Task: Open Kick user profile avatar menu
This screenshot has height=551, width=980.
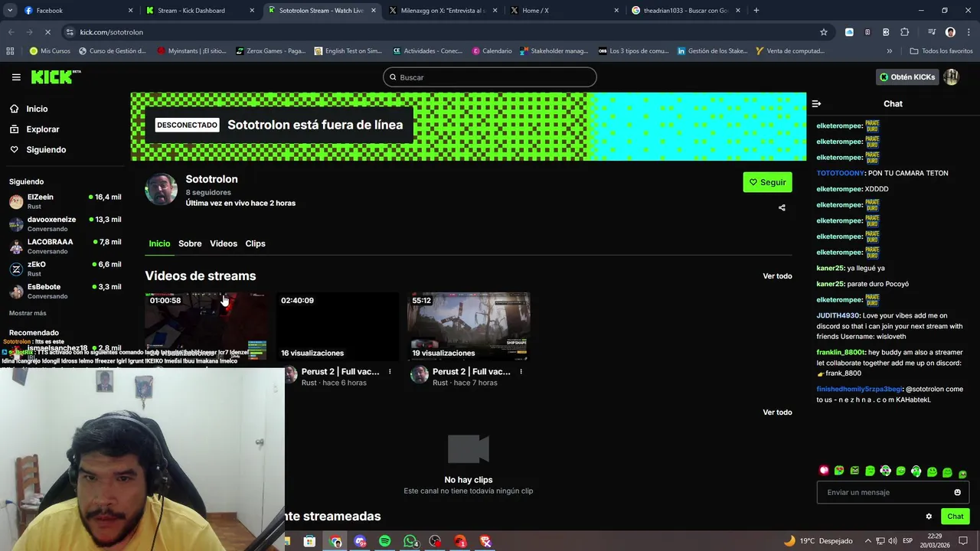Action: (x=951, y=77)
